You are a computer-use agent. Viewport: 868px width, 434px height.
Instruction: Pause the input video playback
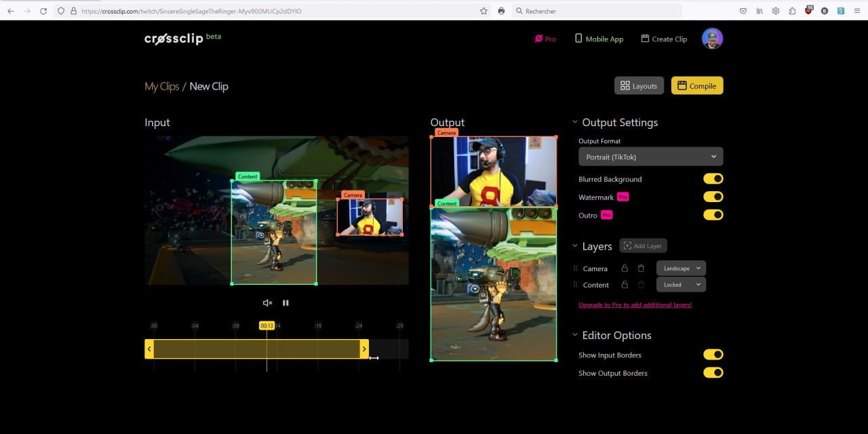coord(285,303)
